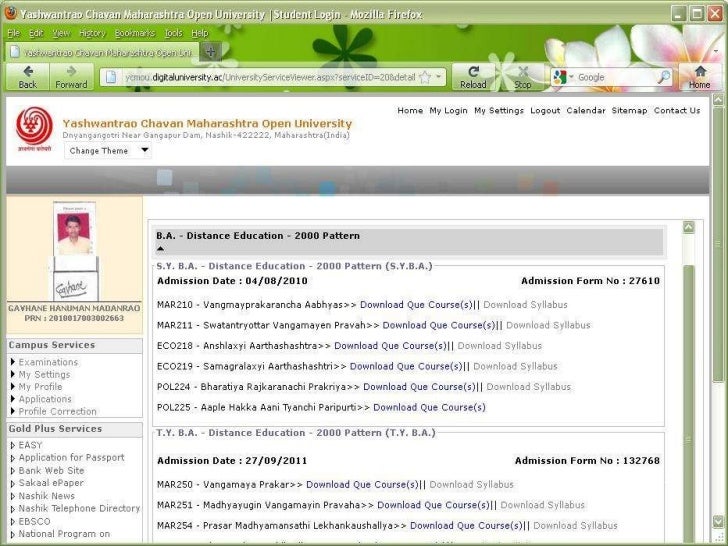Open the Google search engine dropdown

[x=564, y=77]
